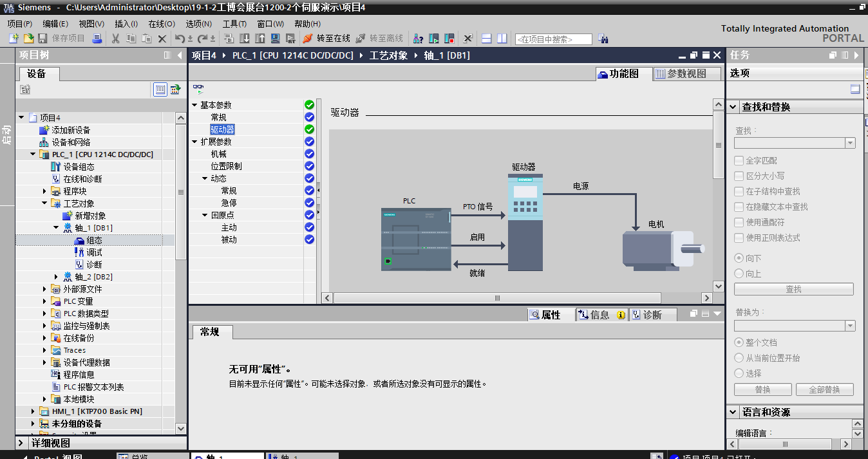Click the cut scissors icon
Screen dimensions: 868x459
point(116,39)
